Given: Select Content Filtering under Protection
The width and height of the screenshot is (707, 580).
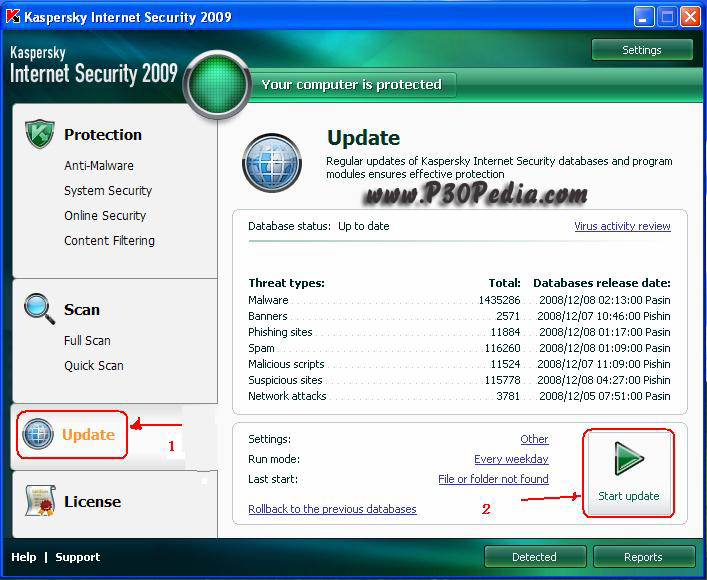Looking at the screenshot, I should (109, 240).
